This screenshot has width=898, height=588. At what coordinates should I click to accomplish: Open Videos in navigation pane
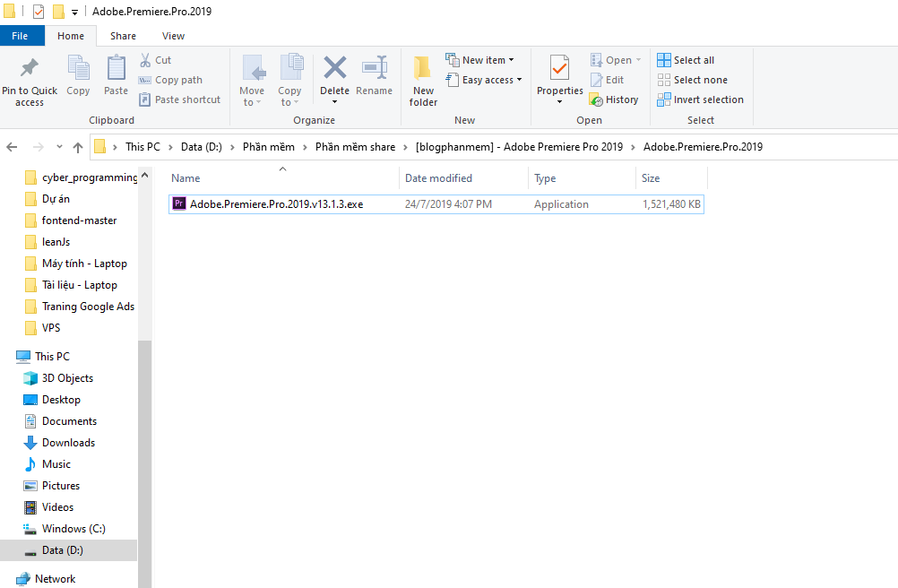pyautogui.click(x=48, y=507)
